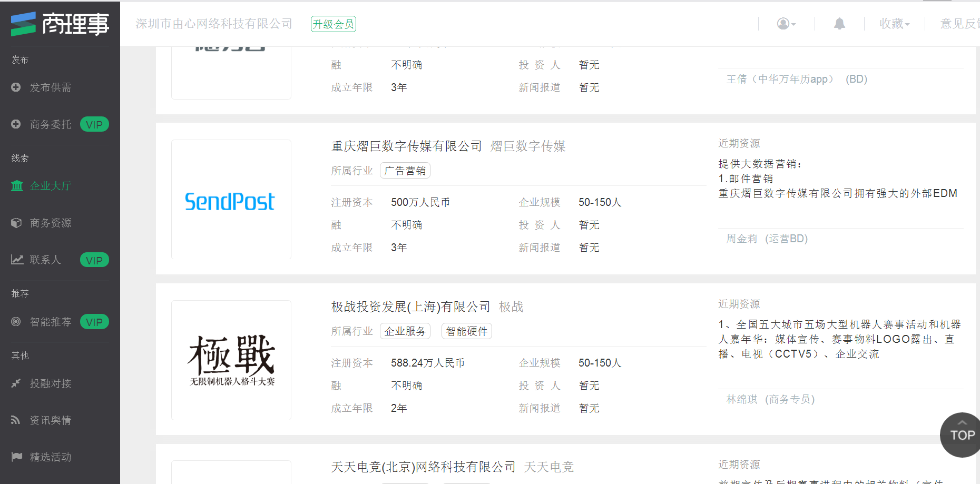Image resolution: width=980 pixels, height=484 pixels.
Task: Open notifications bell icon
Action: pyautogui.click(x=839, y=24)
